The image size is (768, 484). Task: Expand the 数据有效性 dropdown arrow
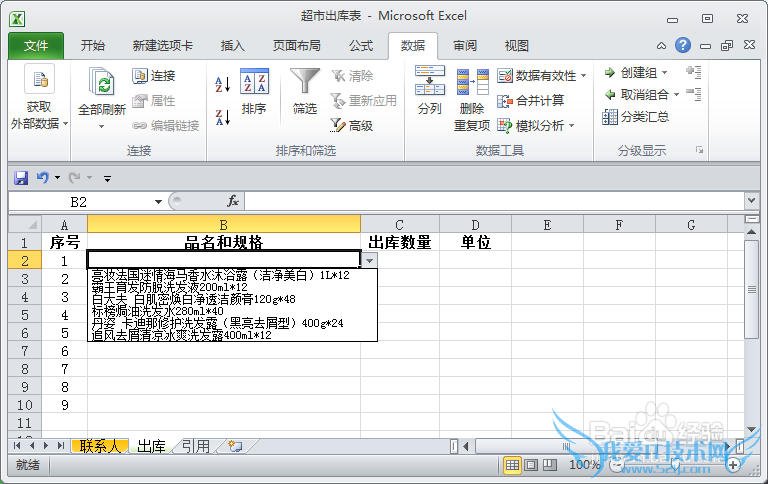[x=583, y=76]
